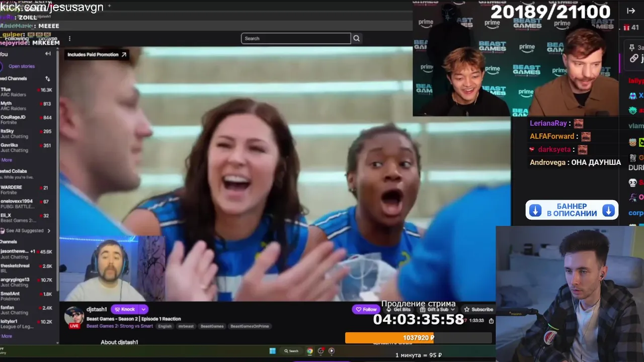Click the ALFAForward username in chat overlay
The height and width of the screenshot is (362, 644).
click(x=552, y=136)
